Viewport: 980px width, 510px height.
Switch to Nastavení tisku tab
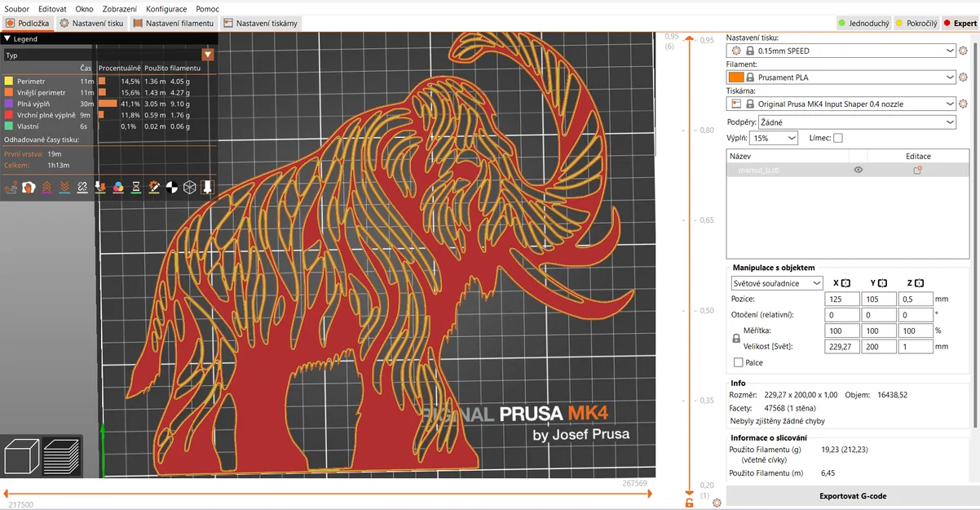[91, 23]
